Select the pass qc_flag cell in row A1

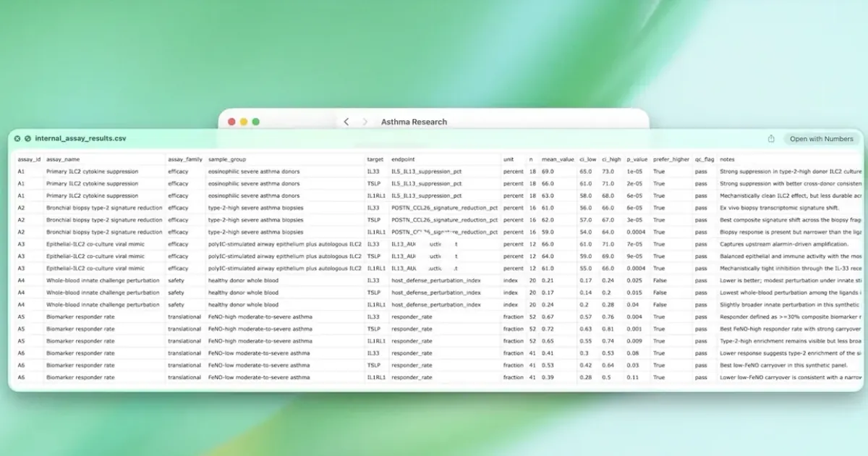pos(701,172)
